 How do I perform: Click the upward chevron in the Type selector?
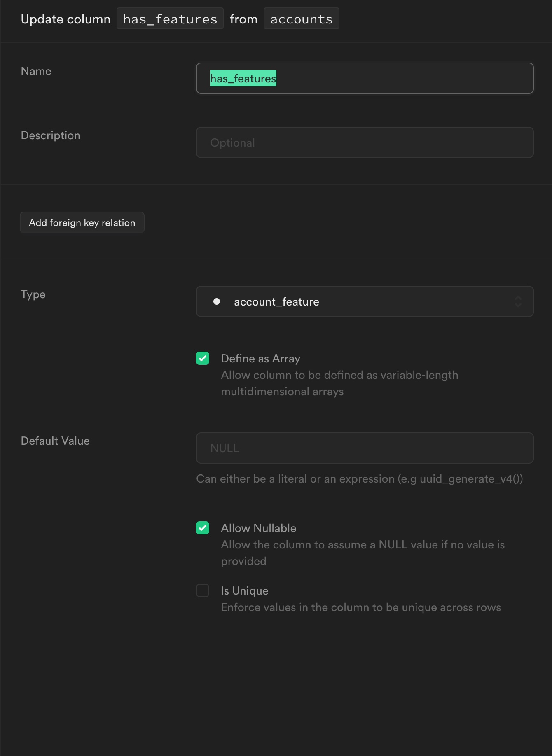(518, 298)
